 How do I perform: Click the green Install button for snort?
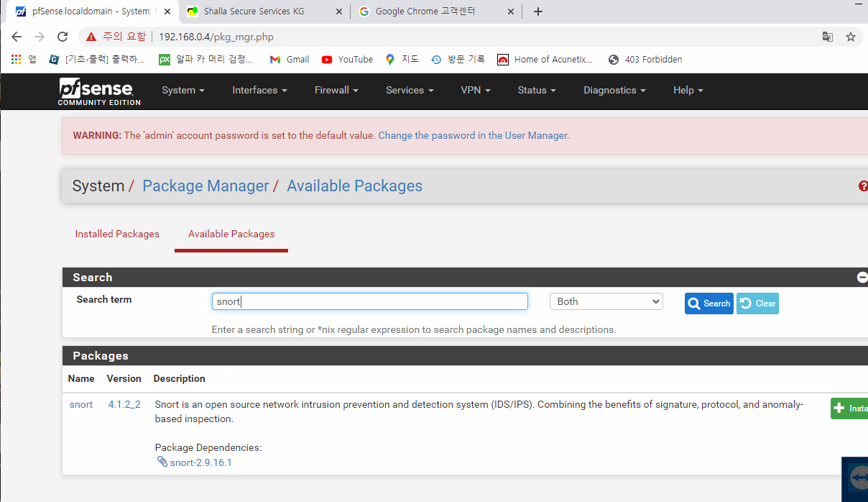coord(849,409)
